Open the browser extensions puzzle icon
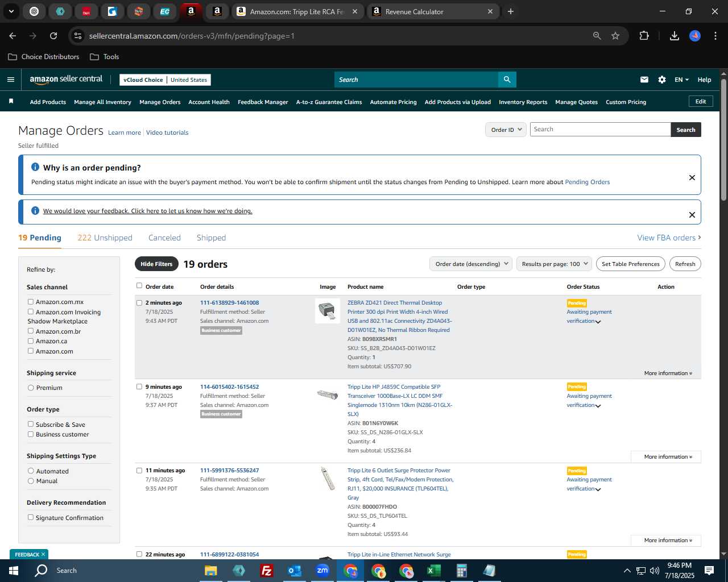Image resolution: width=728 pixels, height=582 pixels. click(x=644, y=36)
